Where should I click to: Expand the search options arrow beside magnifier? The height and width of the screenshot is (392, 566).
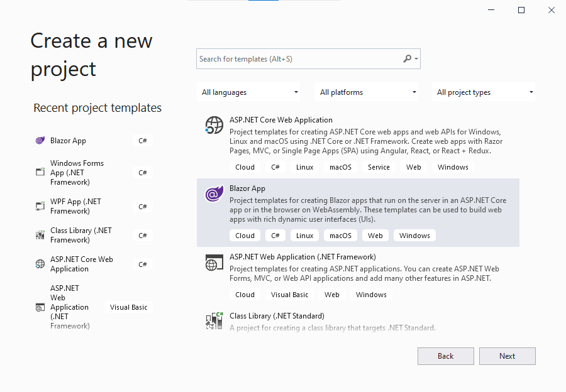tap(416, 59)
